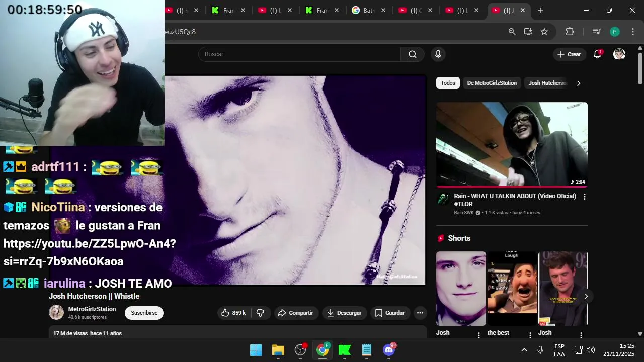Open the Chrome three-dot menu

pos(633,32)
